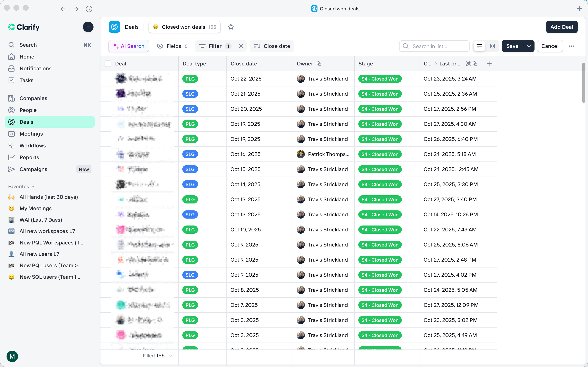Toggle the Owner column visibility icon
Image resolution: width=588 pixels, height=367 pixels.
[x=319, y=64]
